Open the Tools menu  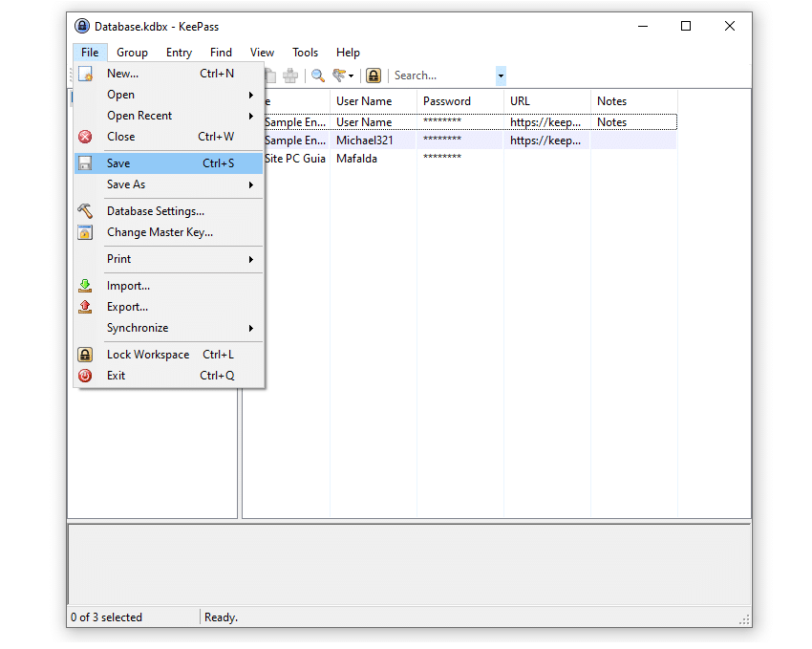point(305,53)
